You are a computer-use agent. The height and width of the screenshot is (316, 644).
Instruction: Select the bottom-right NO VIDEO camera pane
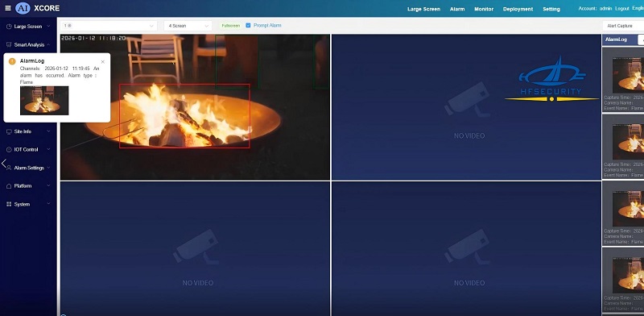coord(467,248)
